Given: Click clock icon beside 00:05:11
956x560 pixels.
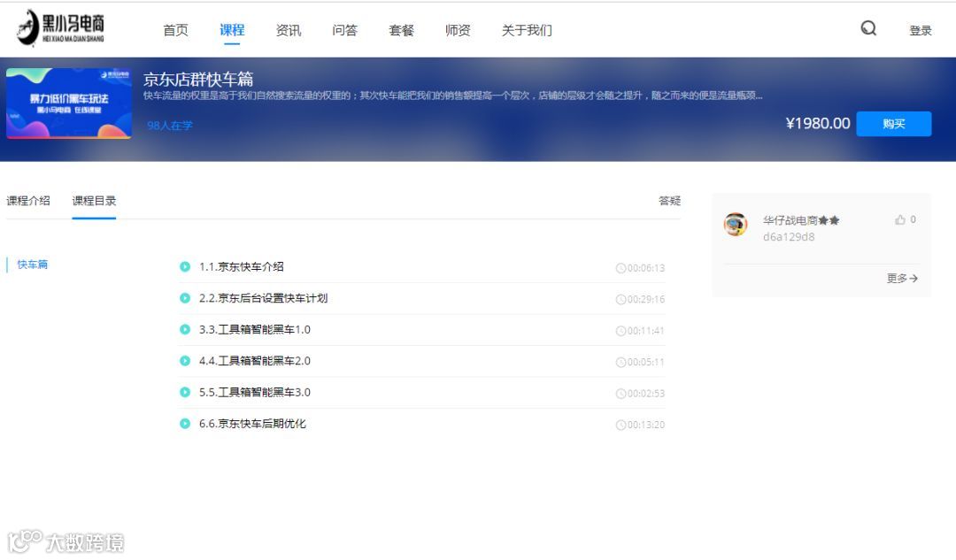Looking at the screenshot, I should [621, 362].
